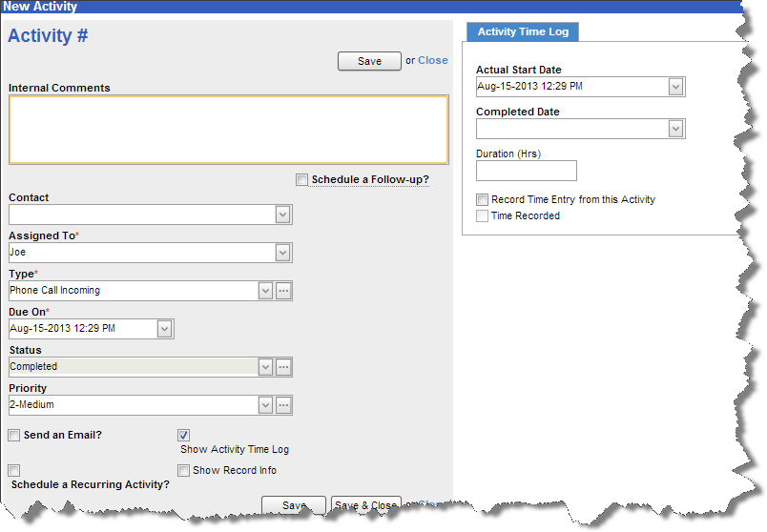767x532 pixels.
Task: Expand the Completed Date dropdown
Action: point(676,129)
